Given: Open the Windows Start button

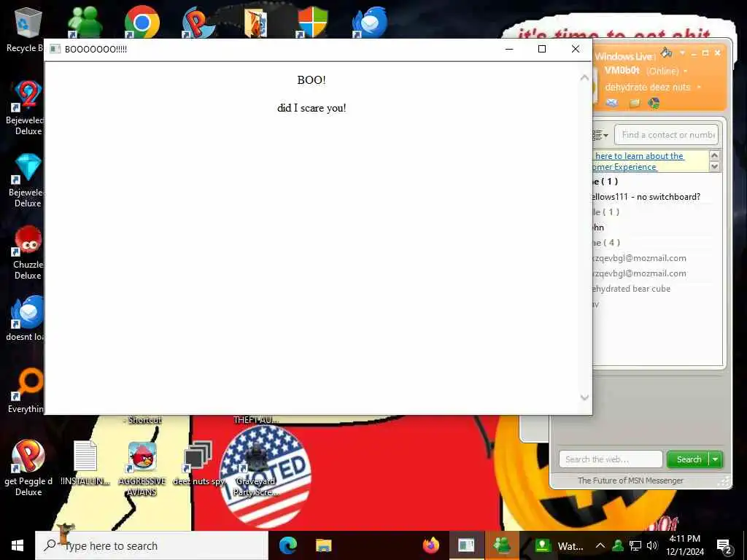Looking at the screenshot, I should click(x=18, y=545).
